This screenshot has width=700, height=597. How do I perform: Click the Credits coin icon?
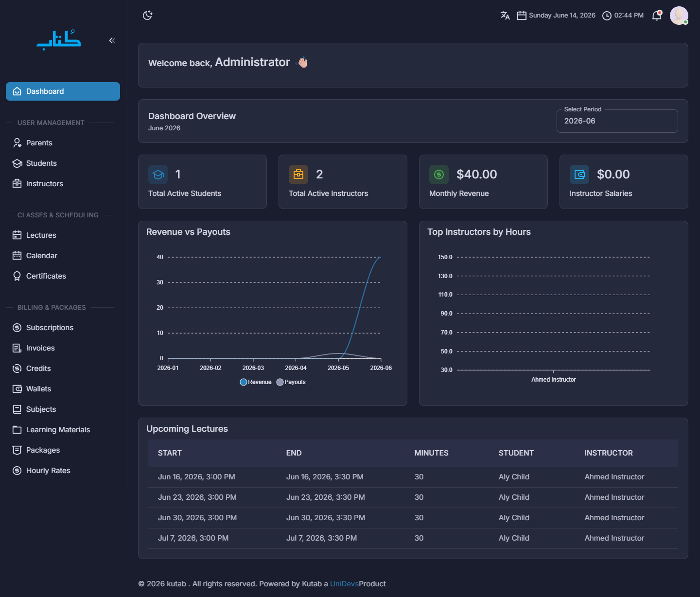tap(17, 369)
